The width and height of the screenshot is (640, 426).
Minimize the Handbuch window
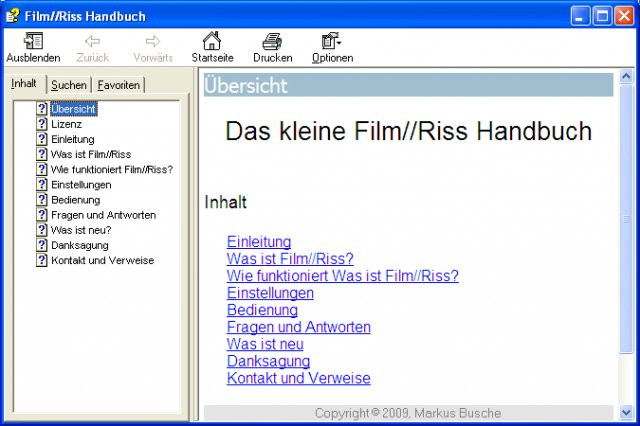(580, 16)
